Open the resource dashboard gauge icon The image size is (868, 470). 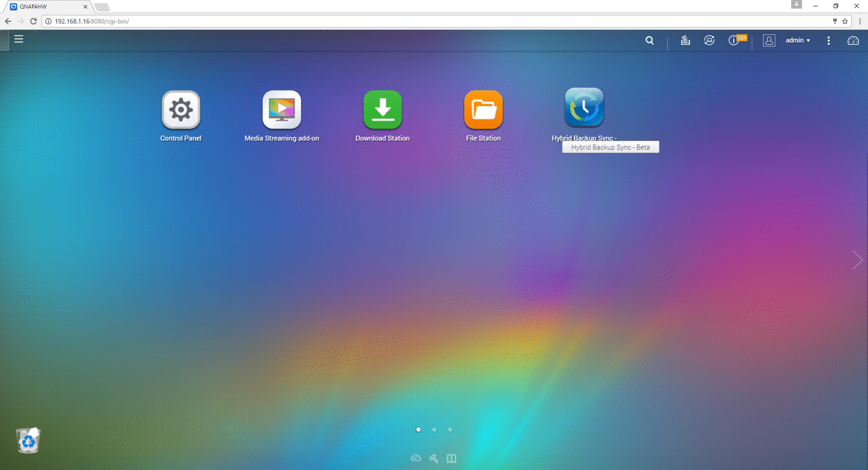tap(853, 40)
